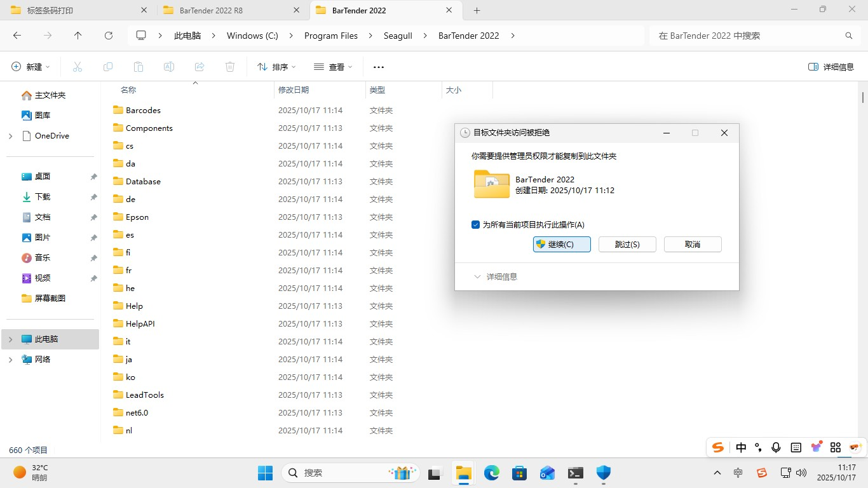Click the PC monitor icon in address bar
Image resolution: width=868 pixels, height=488 pixels.
click(x=141, y=36)
